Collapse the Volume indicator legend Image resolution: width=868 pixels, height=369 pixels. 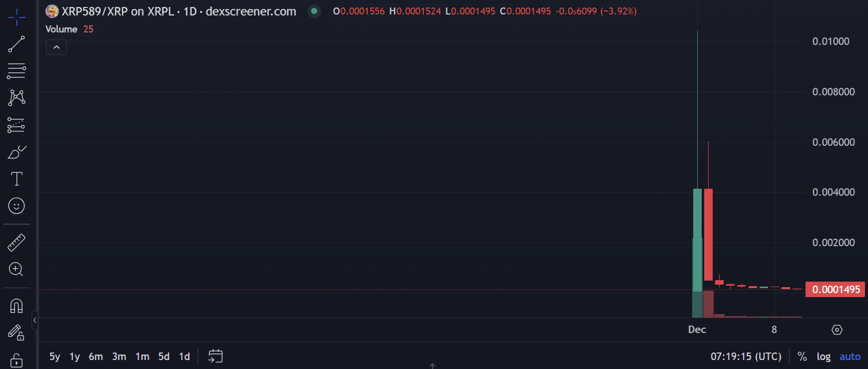[x=56, y=47]
